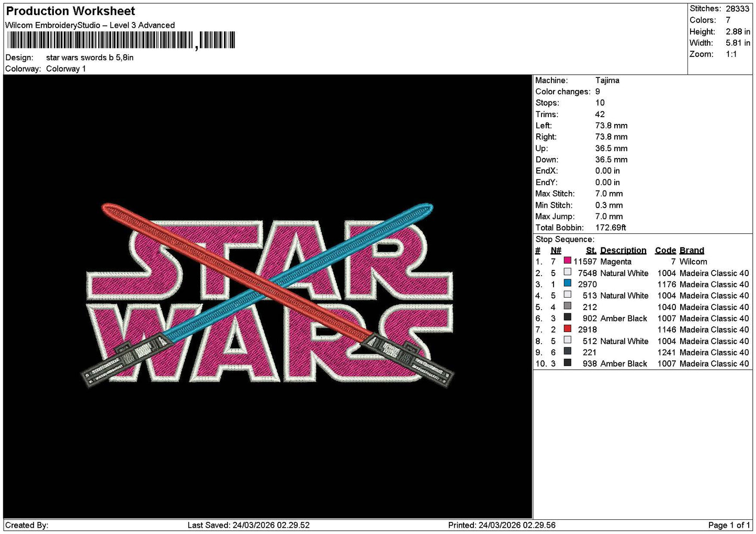
Task: Click the 'N#' column header
Action: tap(556, 251)
